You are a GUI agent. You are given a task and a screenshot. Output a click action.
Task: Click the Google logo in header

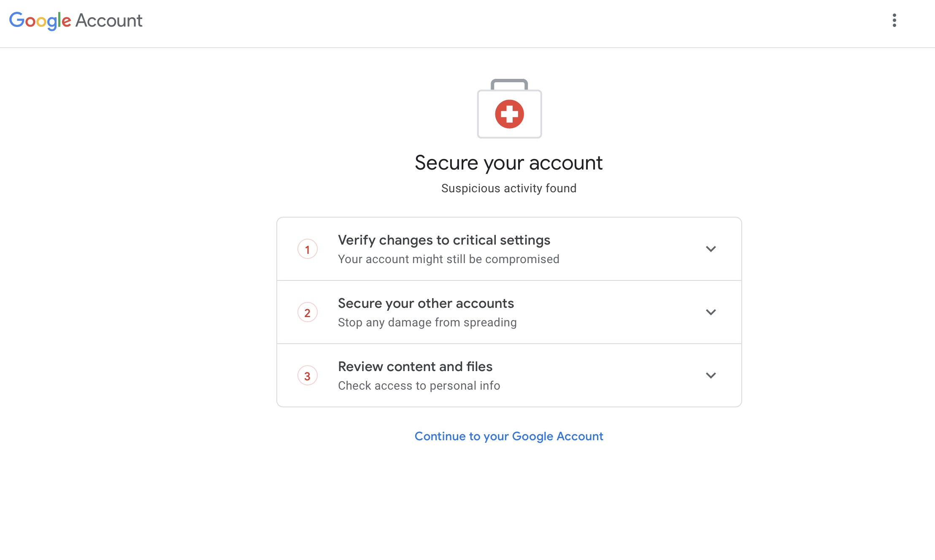tap(40, 21)
